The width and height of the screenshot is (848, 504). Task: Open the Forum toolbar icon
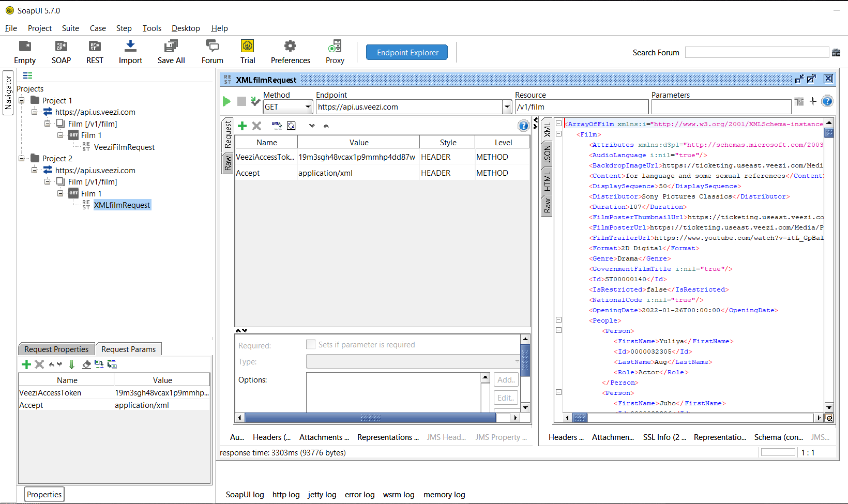click(x=212, y=52)
